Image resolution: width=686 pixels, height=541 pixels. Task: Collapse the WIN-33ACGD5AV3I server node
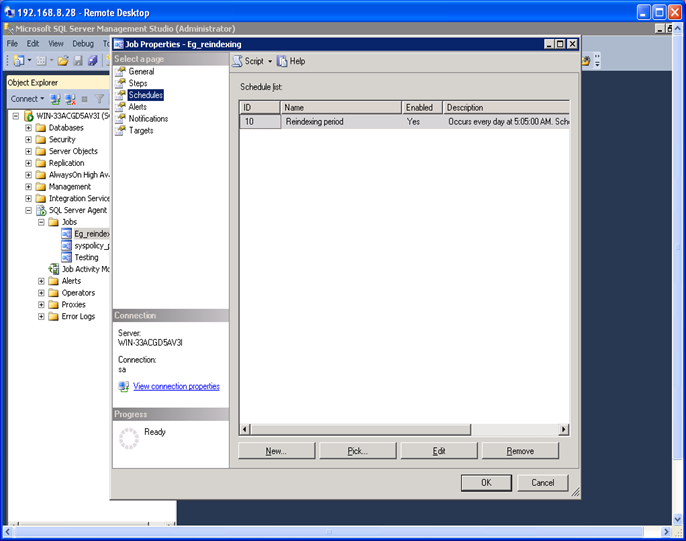[16, 116]
